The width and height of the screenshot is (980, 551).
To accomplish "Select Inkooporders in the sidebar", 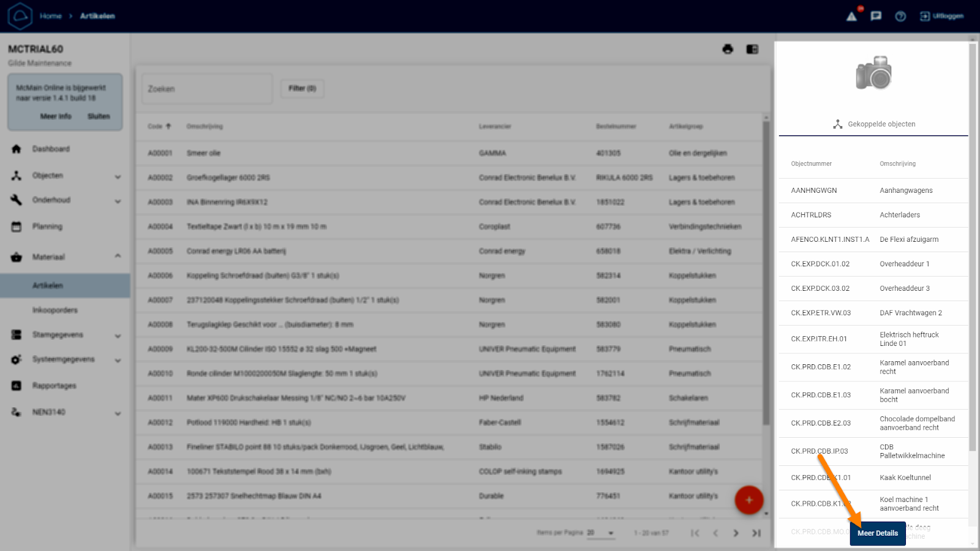I will [55, 310].
